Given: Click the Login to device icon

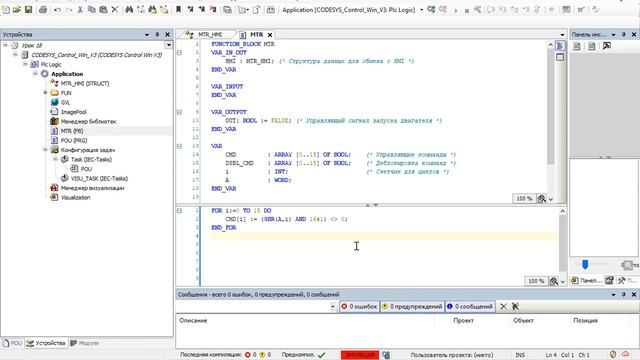Looking at the screenshot, I should point(431,9).
